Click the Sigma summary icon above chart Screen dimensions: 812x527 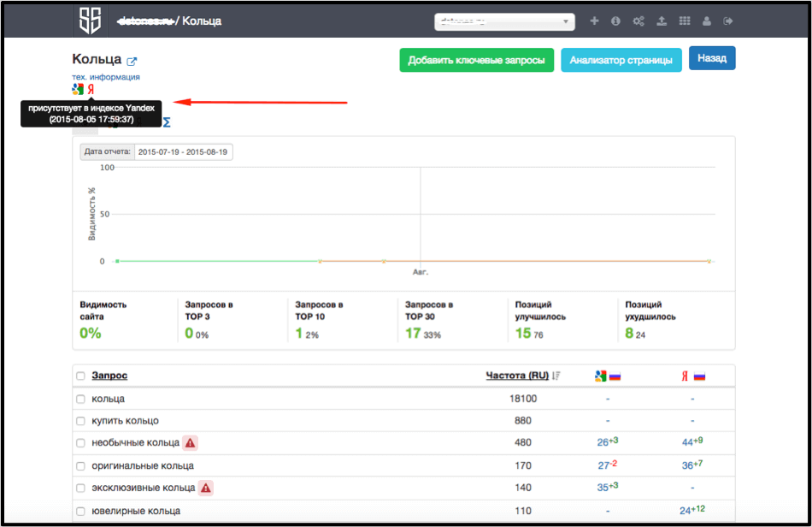[167, 123]
